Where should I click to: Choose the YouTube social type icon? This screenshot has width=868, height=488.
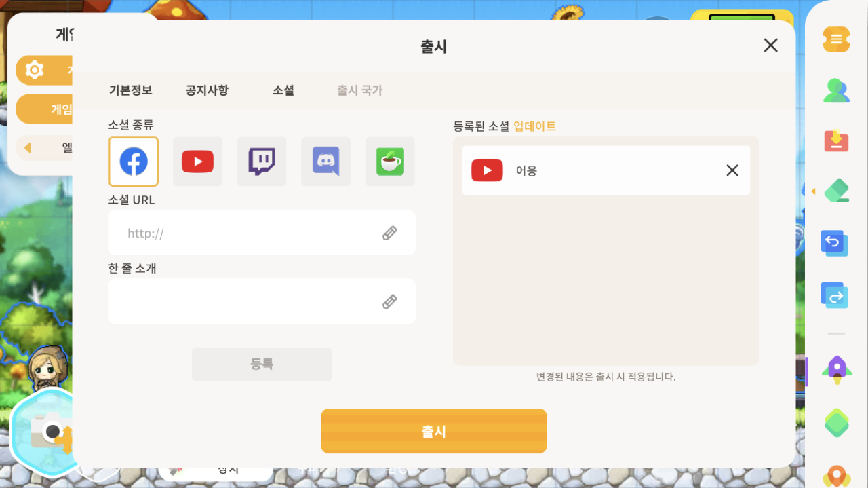[197, 162]
